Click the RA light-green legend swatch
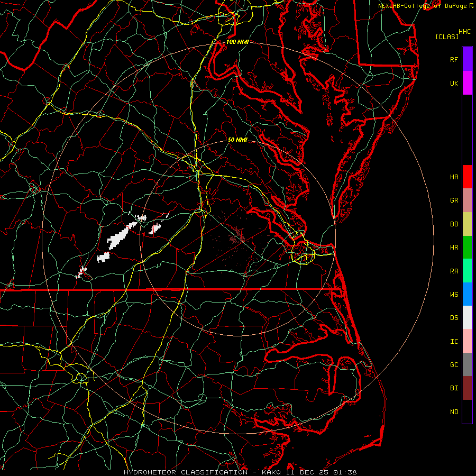Screen dimensions: 476x476 (467, 271)
